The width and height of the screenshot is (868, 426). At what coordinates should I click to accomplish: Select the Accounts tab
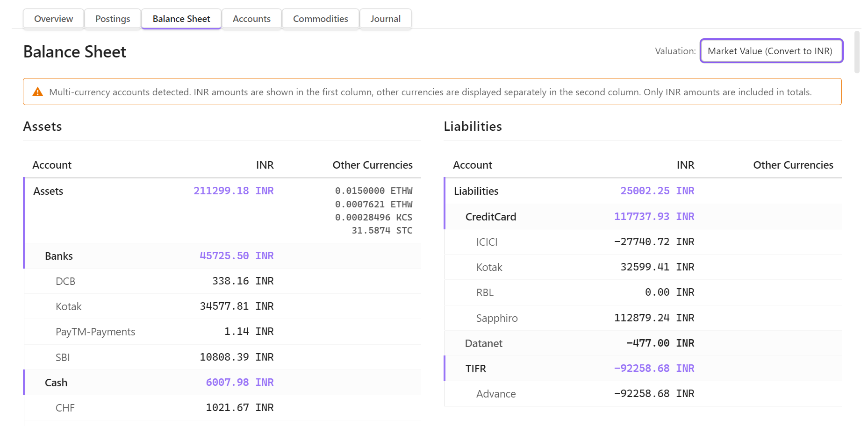coord(251,19)
